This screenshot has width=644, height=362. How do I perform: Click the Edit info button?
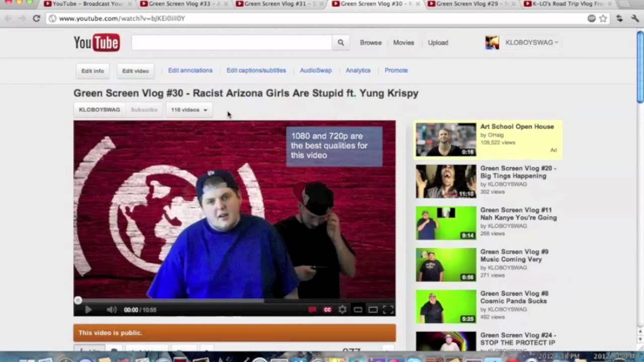(x=93, y=71)
